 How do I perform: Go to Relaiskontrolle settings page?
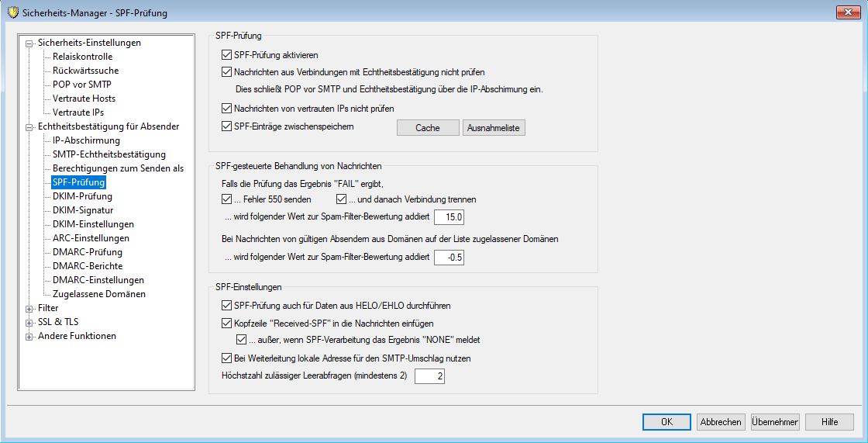82,57
